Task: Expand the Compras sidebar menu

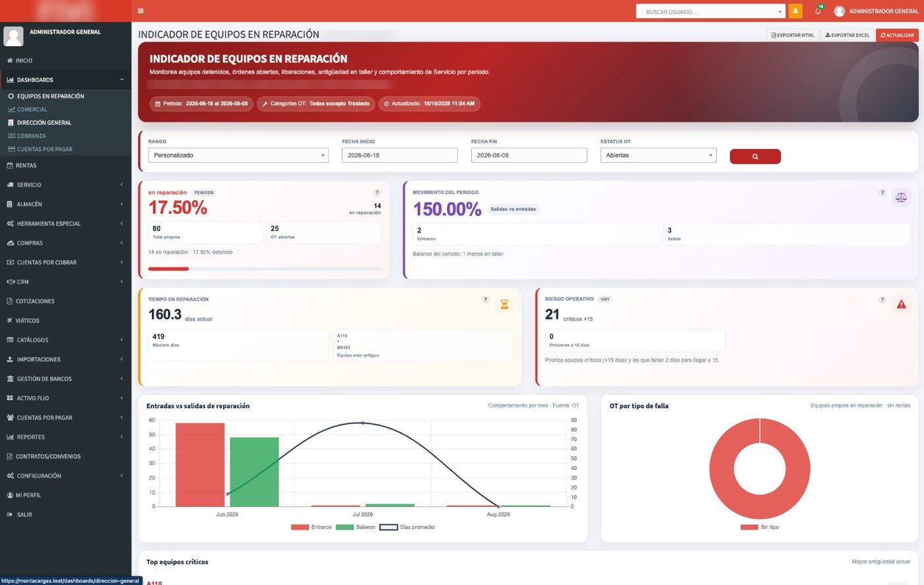Action: [x=65, y=243]
